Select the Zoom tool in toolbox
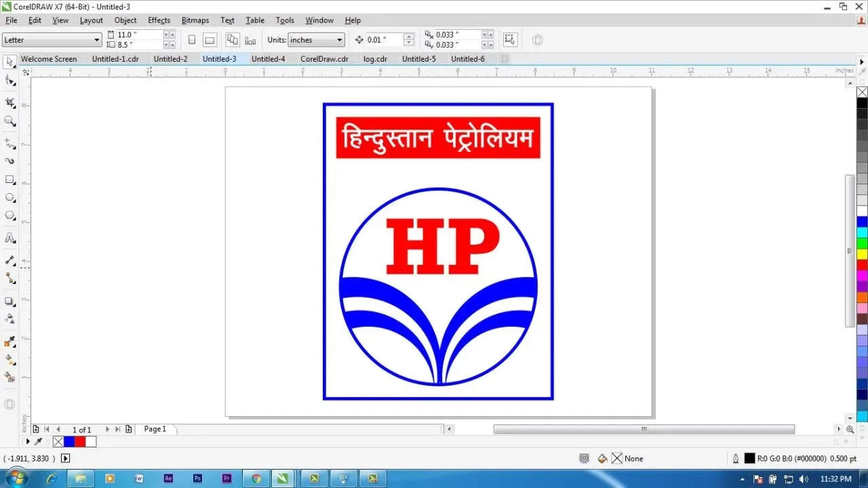 click(9, 121)
